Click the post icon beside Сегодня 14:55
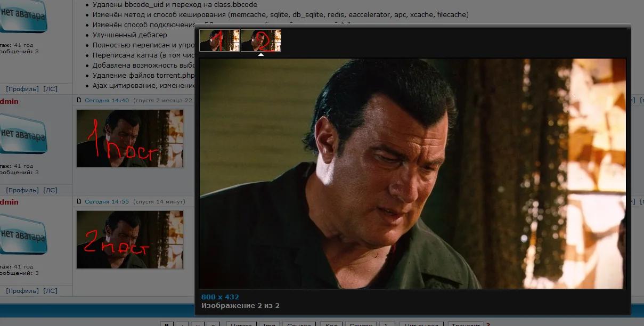 79,201
